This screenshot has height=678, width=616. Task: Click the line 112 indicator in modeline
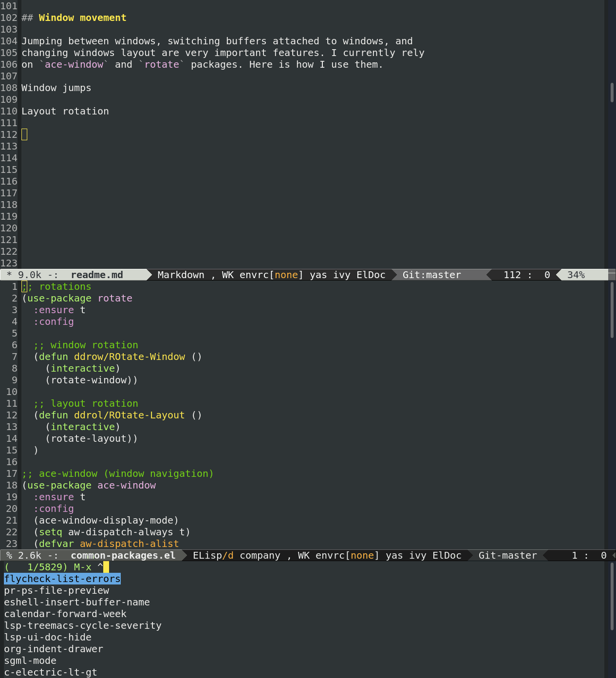pos(512,275)
